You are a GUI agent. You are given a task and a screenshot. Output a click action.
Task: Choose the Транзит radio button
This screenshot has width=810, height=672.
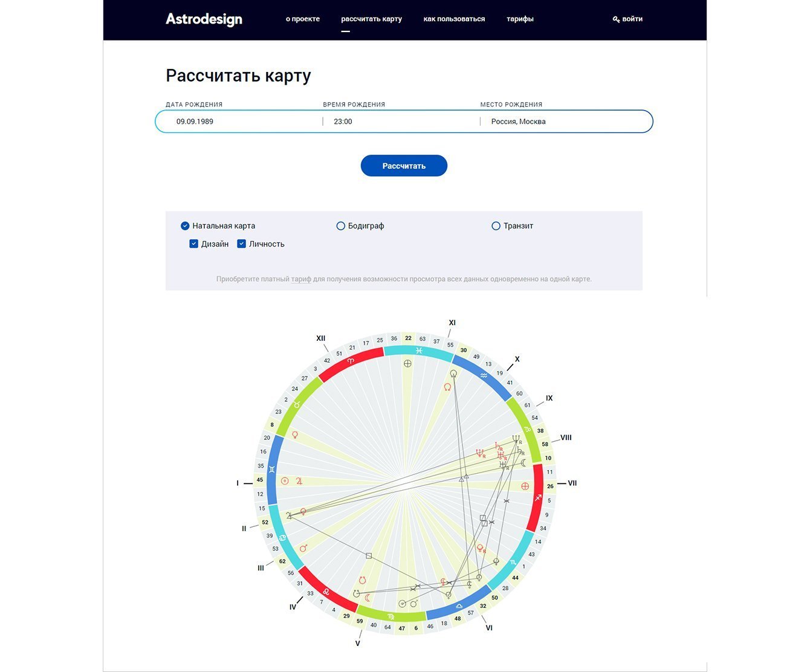tap(496, 226)
